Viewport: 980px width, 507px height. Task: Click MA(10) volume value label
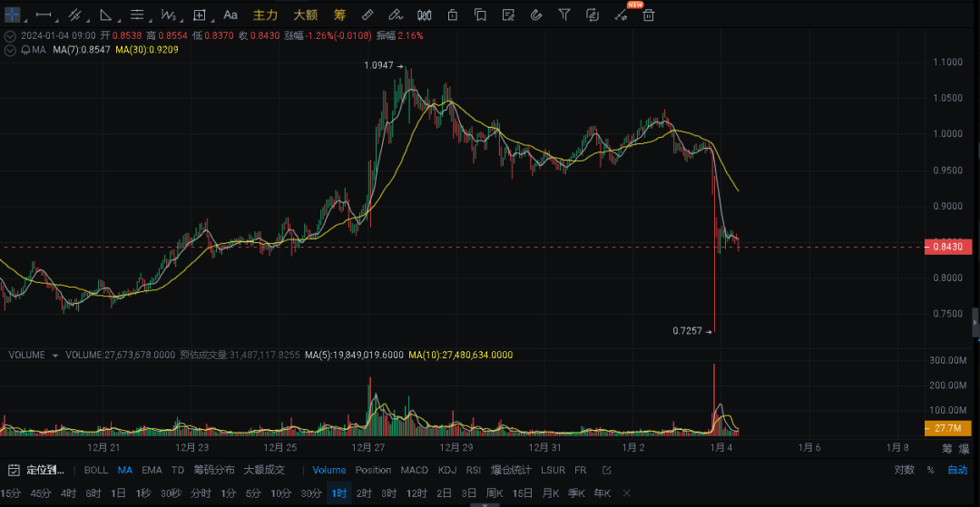[461, 355]
